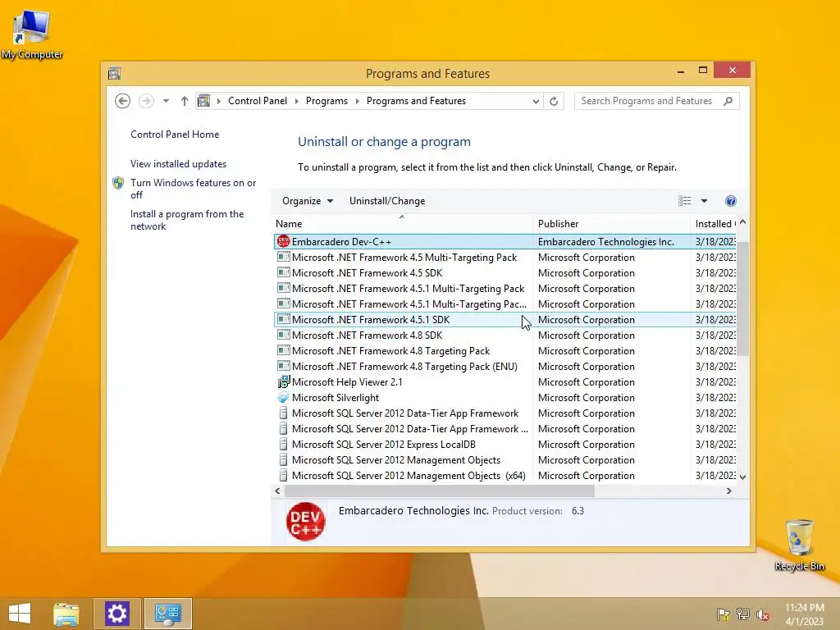840x630 pixels.
Task: Click the vertical scrollbar thumb
Action: click(742, 299)
